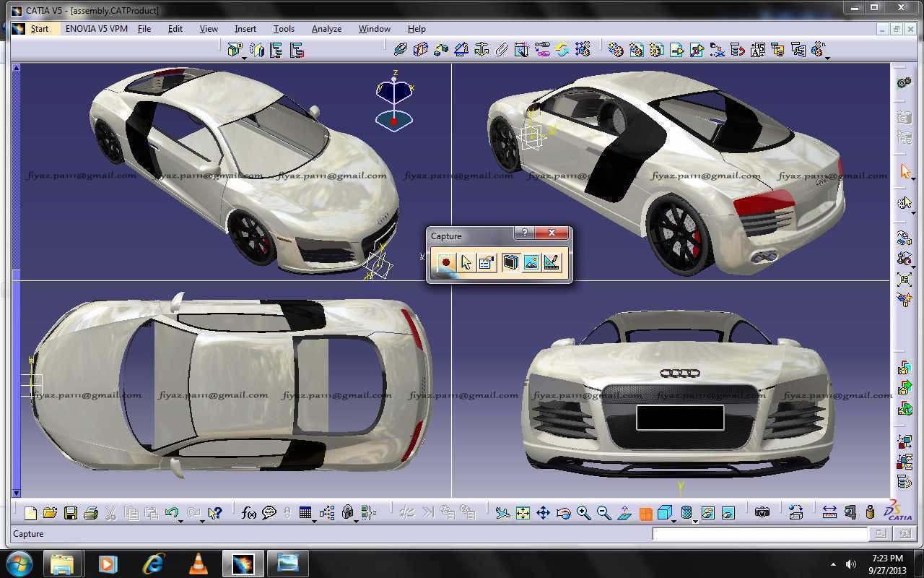Click the Normal View icon
This screenshot has height=578, width=924.
coord(624,513)
